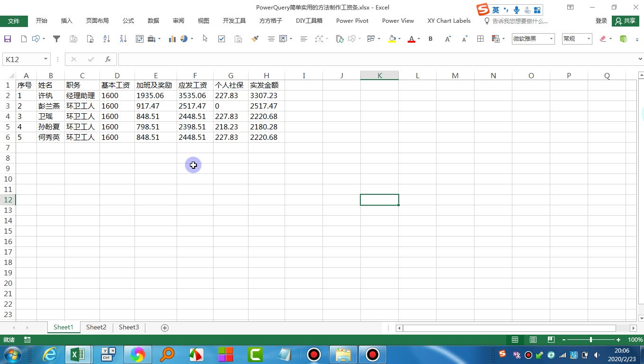The height and width of the screenshot is (364, 644).
Task: Click the pie chart icon
Action: 184,39
